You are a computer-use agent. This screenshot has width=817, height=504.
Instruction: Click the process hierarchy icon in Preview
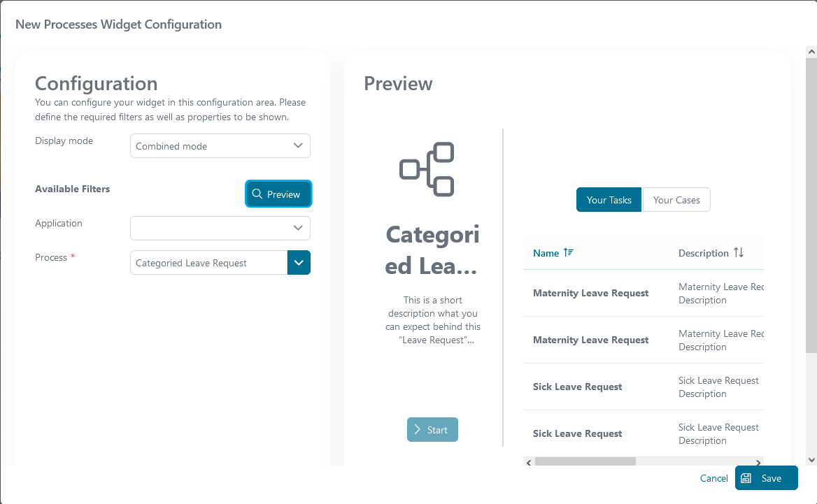pyautogui.click(x=427, y=169)
